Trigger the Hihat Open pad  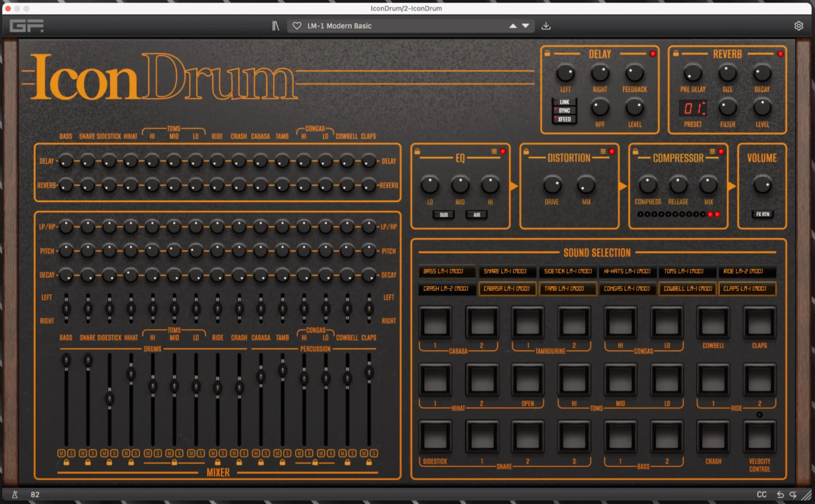pyautogui.click(x=528, y=380)
